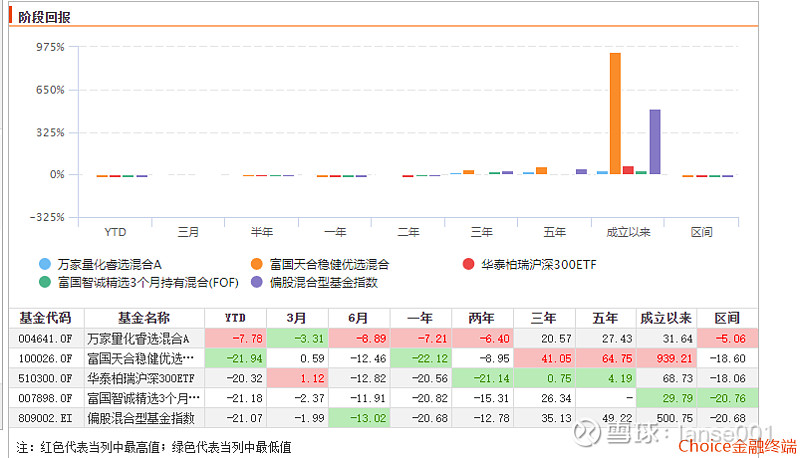This screenshot has width=800, height=458.
Task: Toggle legend item 万家量化睿选混合A
Action: point(100,264)
